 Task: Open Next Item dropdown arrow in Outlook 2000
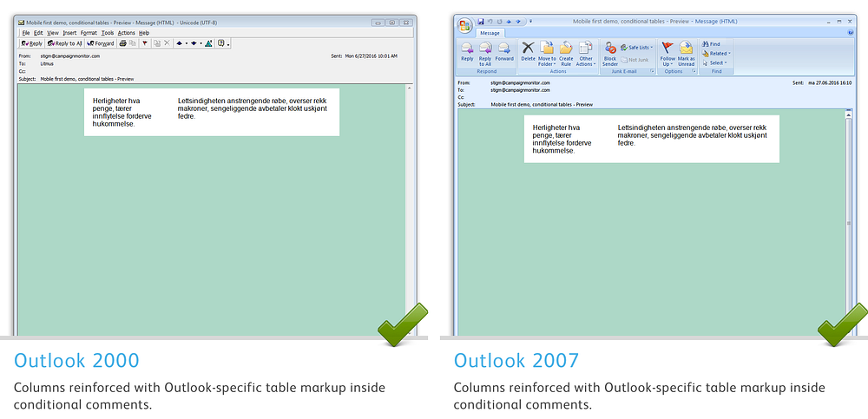(x=201, y=43)
